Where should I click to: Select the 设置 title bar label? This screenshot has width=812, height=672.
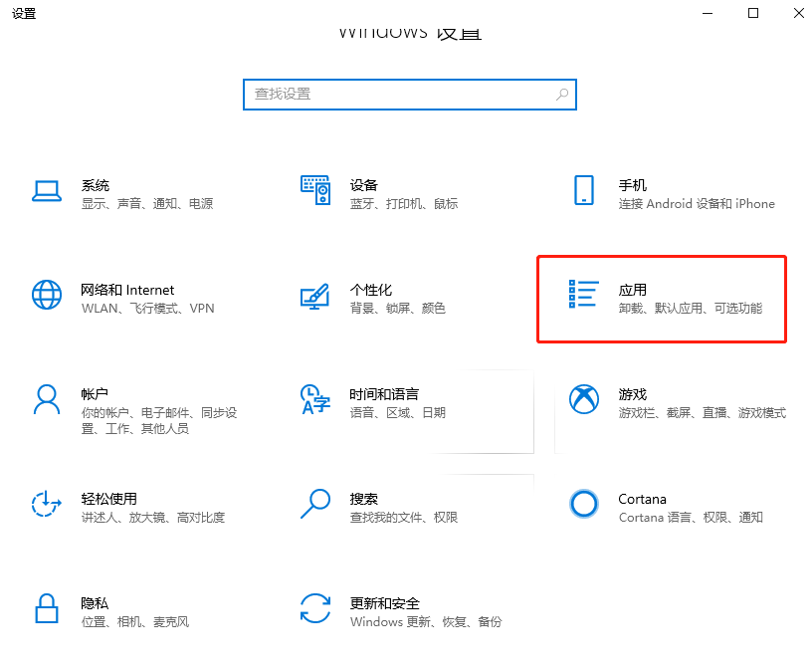click(24, 14)
